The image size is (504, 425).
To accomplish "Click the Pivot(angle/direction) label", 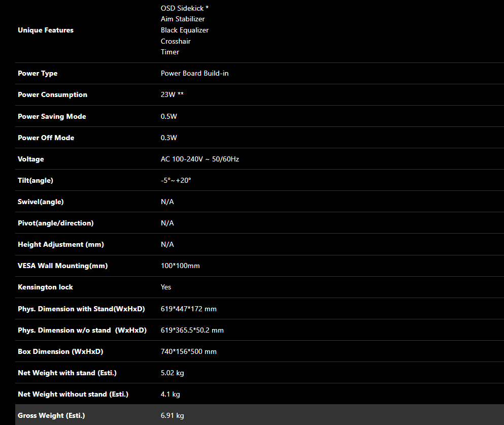I will point(56,223).
